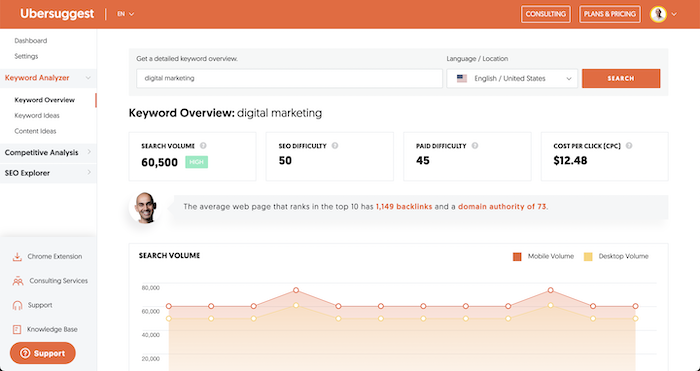Click the SEO difficulty value 50
This screenshot has height=371, width=700.
285,161
